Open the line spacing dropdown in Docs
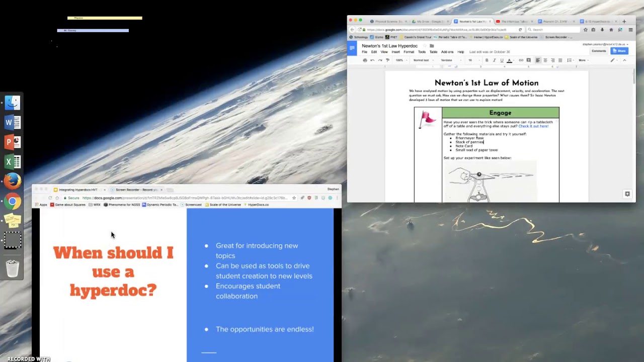This screenshot has height=362, width=644. point(570,60)
